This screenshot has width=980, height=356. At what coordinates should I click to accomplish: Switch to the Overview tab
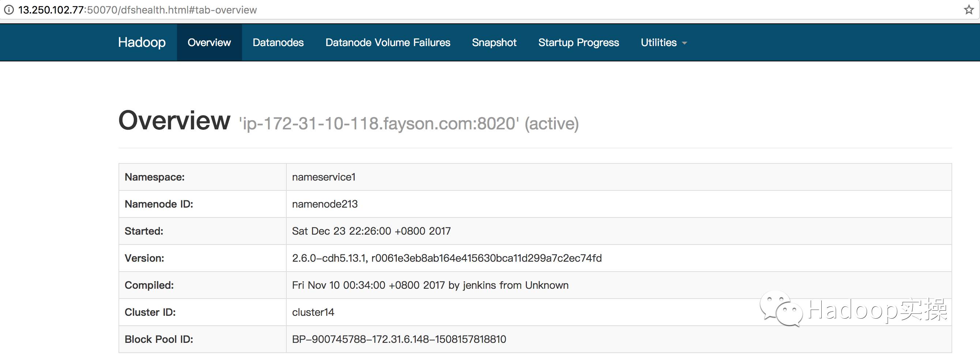tap(209, 43)
